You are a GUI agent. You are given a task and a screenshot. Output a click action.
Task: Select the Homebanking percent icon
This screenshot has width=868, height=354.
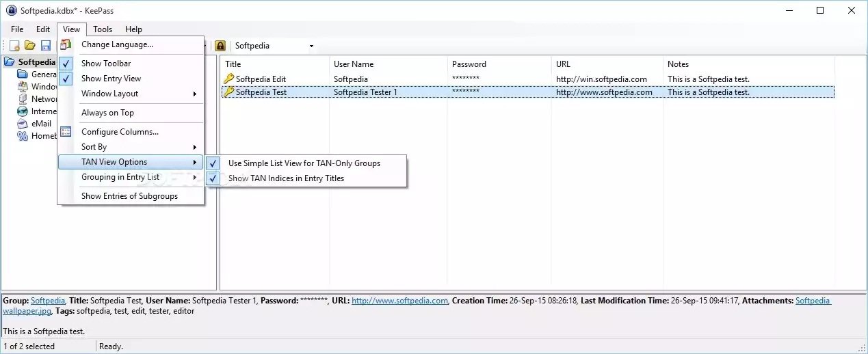[x=23, y=136]
